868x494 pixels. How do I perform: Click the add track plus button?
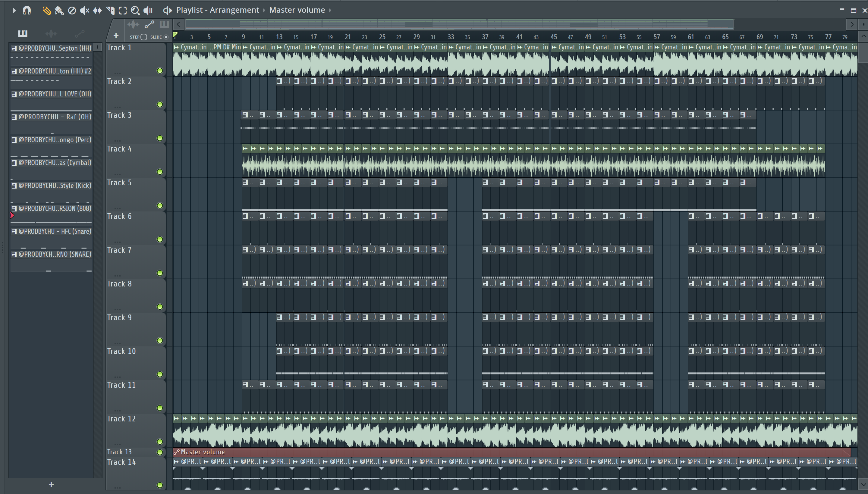116,35
